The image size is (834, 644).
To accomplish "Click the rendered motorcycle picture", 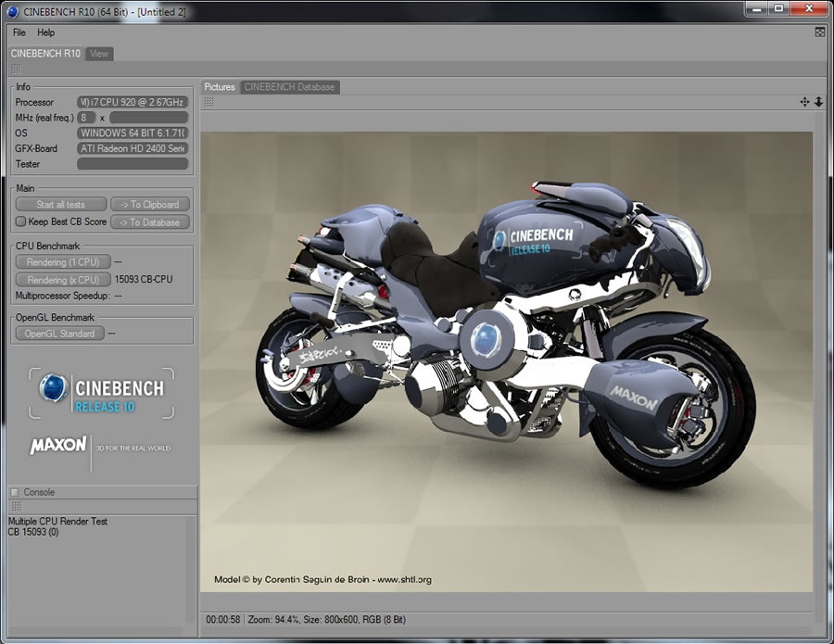I will pyautogui.click(x=506, y=361).
